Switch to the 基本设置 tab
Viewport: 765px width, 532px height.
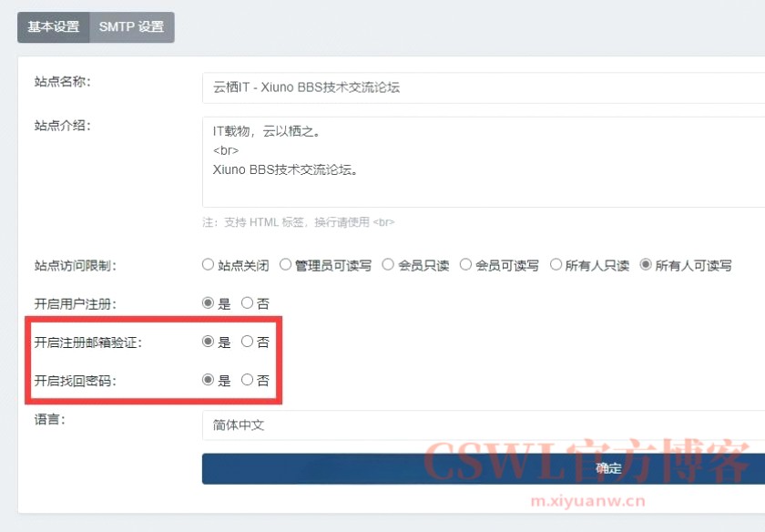coord(53,27)
